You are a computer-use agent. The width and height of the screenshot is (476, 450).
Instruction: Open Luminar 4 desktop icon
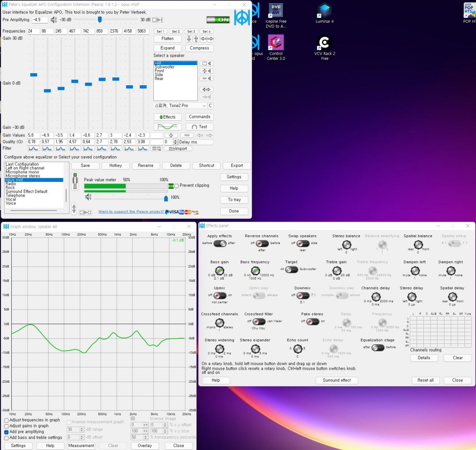(x=324, y=14)
